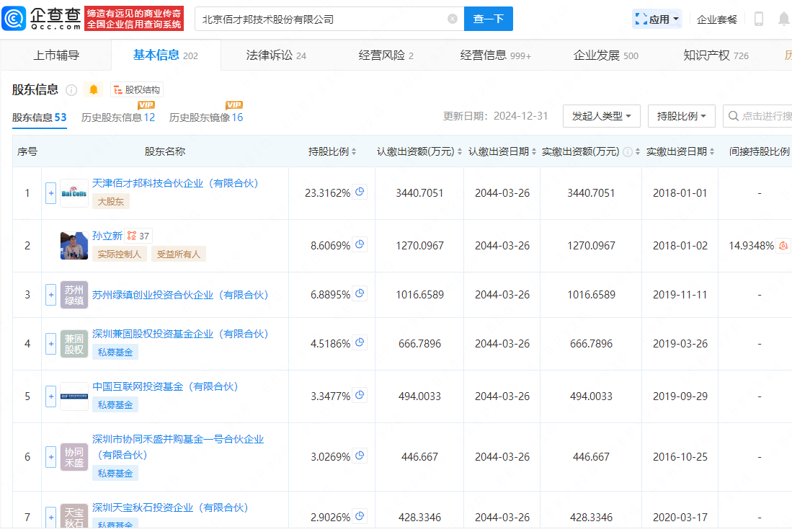This screenshot has width=792, height=532.
Task: Open the mobile phone icon in header
Action: point(759,19)
